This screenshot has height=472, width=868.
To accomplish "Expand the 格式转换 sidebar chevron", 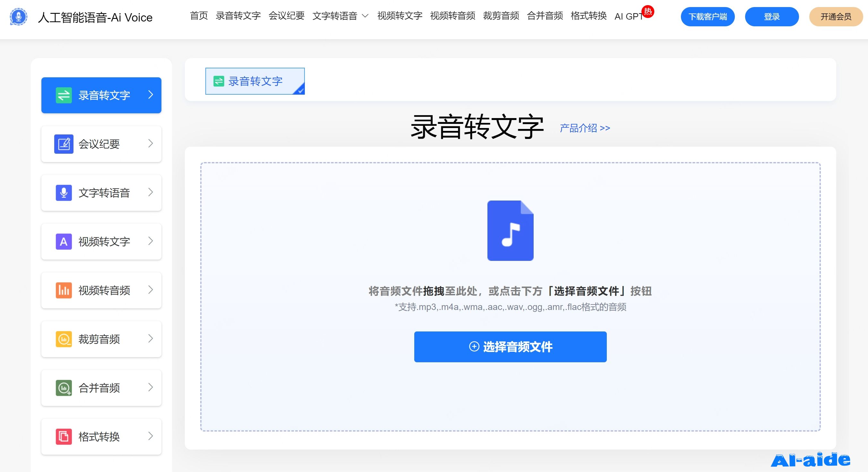I will [150, 436].
